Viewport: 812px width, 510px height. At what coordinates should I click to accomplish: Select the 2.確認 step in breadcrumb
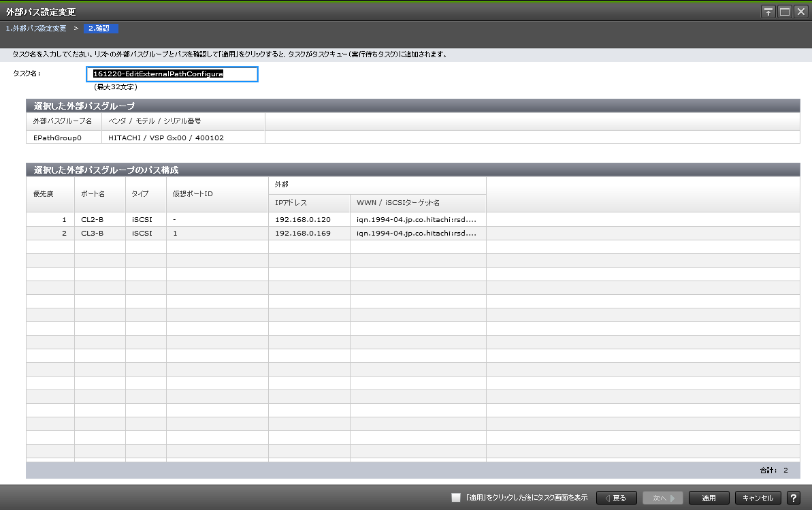pyautogui.click(x=101, y=29)
